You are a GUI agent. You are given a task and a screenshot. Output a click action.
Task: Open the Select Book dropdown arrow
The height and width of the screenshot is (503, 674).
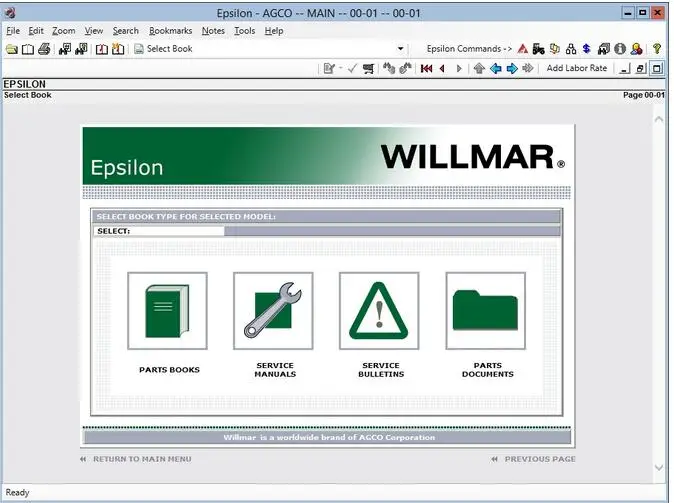tap(401, 49)
